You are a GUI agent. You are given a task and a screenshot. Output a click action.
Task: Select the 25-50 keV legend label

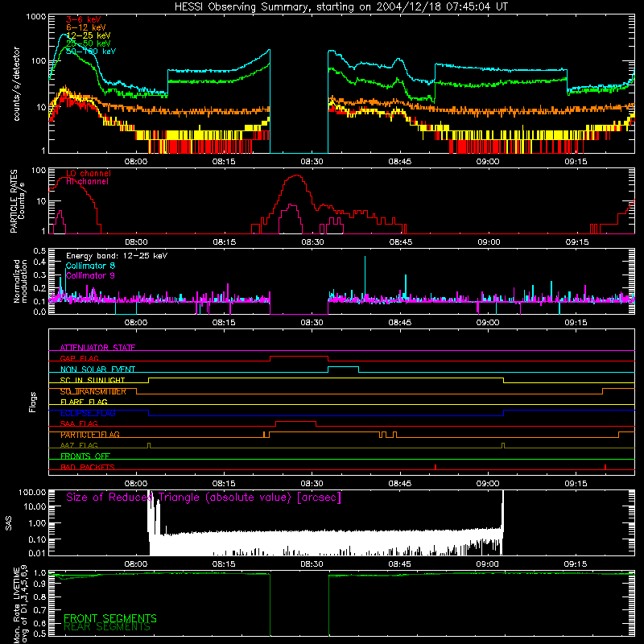89,43
